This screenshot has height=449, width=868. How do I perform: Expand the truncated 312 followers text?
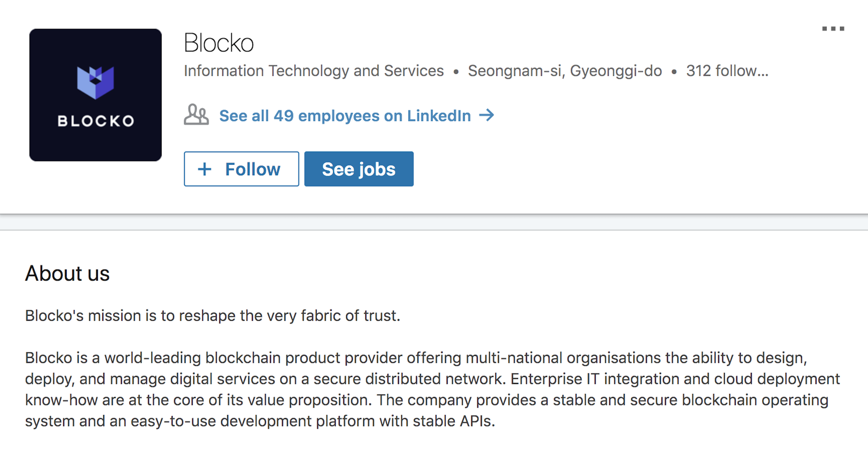[x=727, y=71]
